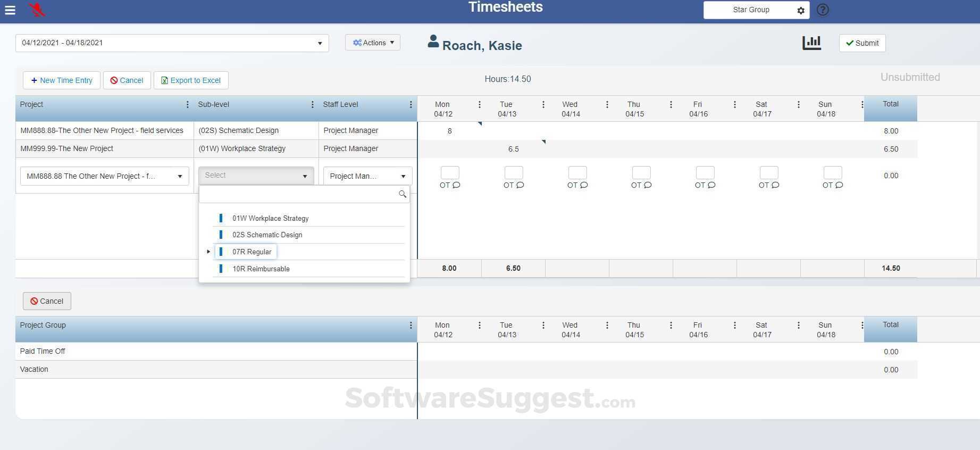Click Friday hours input in new entry row
The height and width of the screenshot is (450, 980).
[705, 172]
